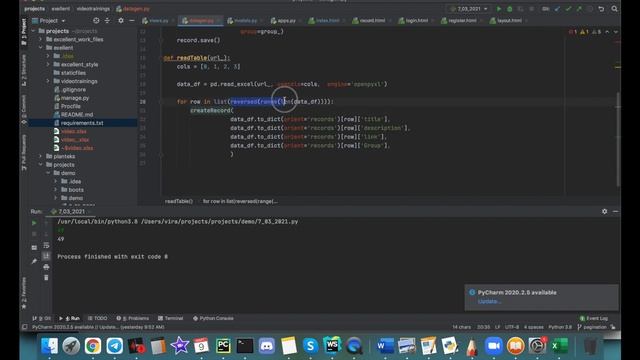Click the print icon in Run panel

point(46,267)
